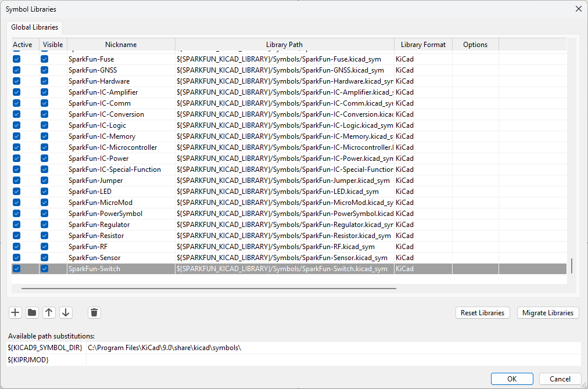588x389 pixels.
Task: Uncheck Active for SparkFun-Switch
Action: pos(16,269)
